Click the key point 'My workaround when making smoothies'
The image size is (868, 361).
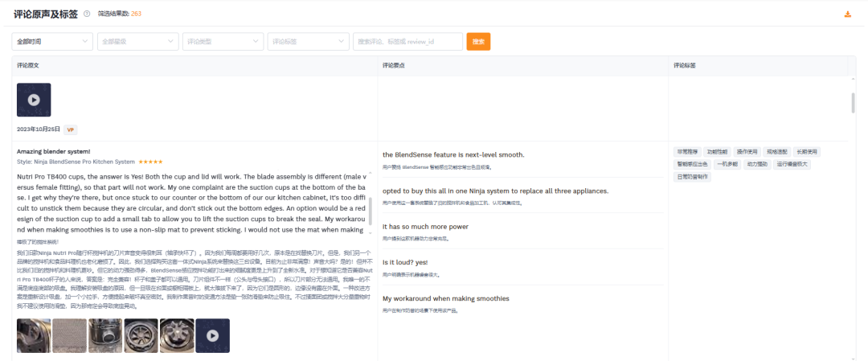coord(445,298)
